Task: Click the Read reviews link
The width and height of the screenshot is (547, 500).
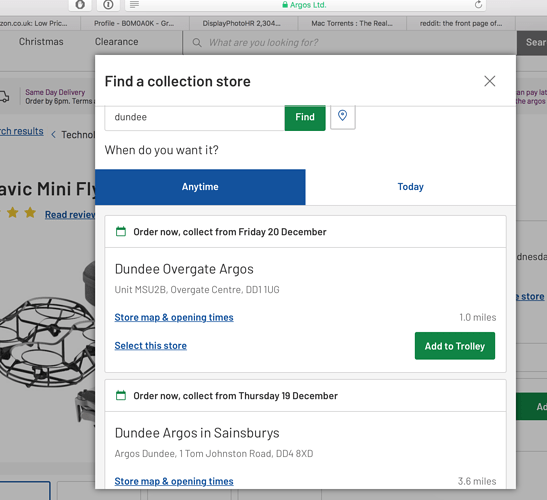Action: click(x=70, y=215)
